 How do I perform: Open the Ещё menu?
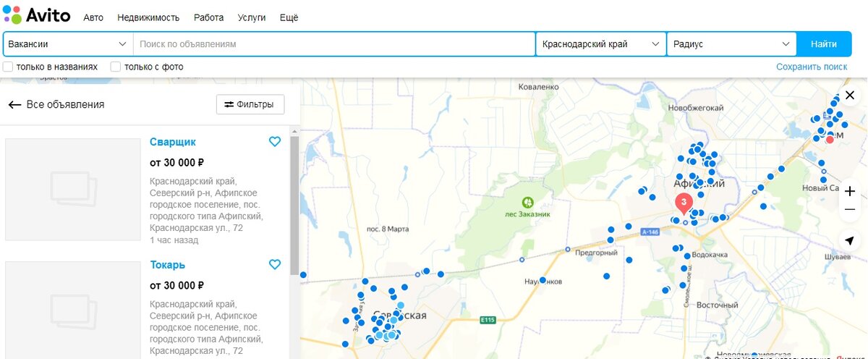pos(289,17)
